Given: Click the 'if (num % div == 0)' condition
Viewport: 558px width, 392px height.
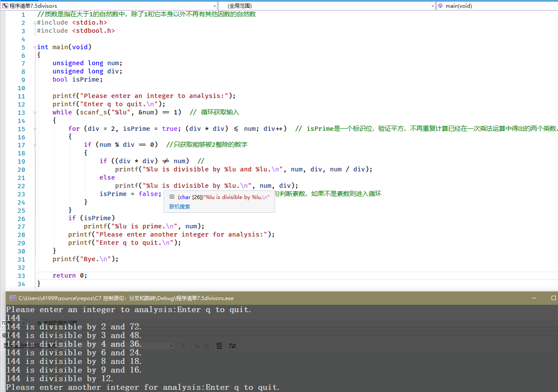Looking at the screenshot, I should (121, 145).
